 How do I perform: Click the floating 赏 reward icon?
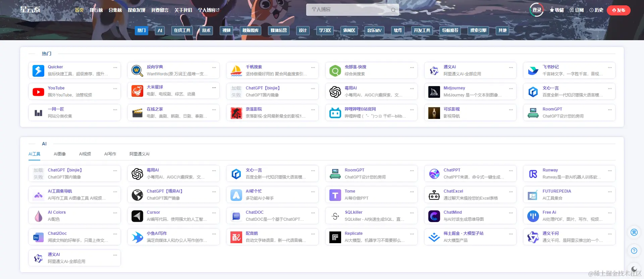point(634,232)
